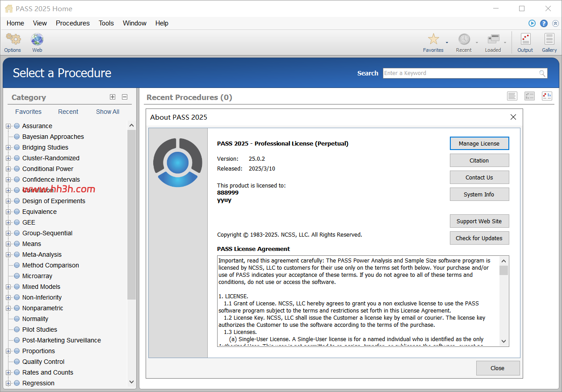Switch to the list view icon
The width and height of the screenshot is (562, 392).
click(x=512, y=96)
